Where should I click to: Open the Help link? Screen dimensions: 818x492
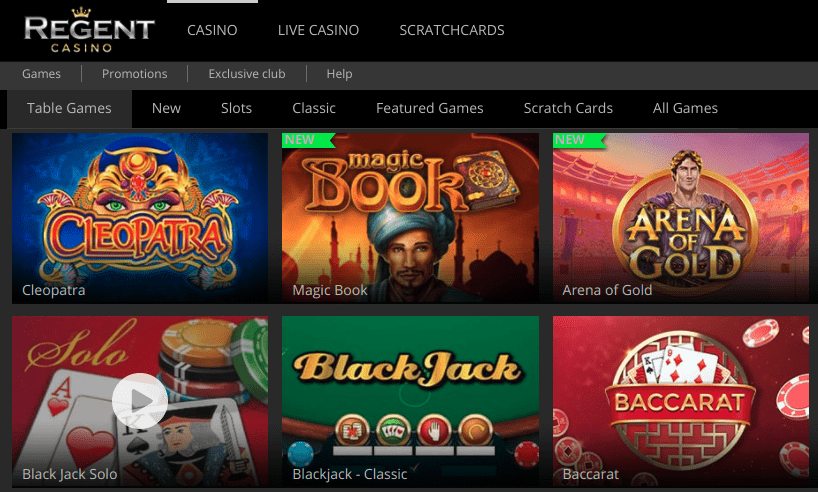tap(340, 74)
